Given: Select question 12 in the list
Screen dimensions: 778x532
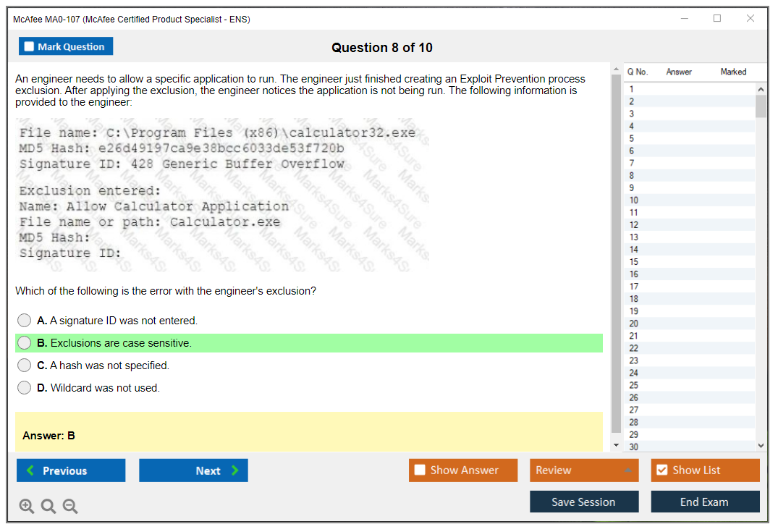Looking at the screenshot, I should (634, 225).
